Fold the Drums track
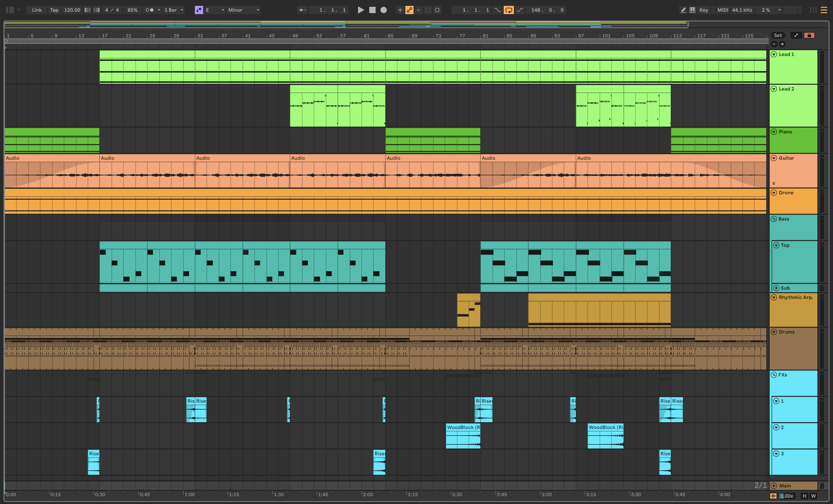The height and width of the screenshot is (504, 833). click(x=774, y=332)
